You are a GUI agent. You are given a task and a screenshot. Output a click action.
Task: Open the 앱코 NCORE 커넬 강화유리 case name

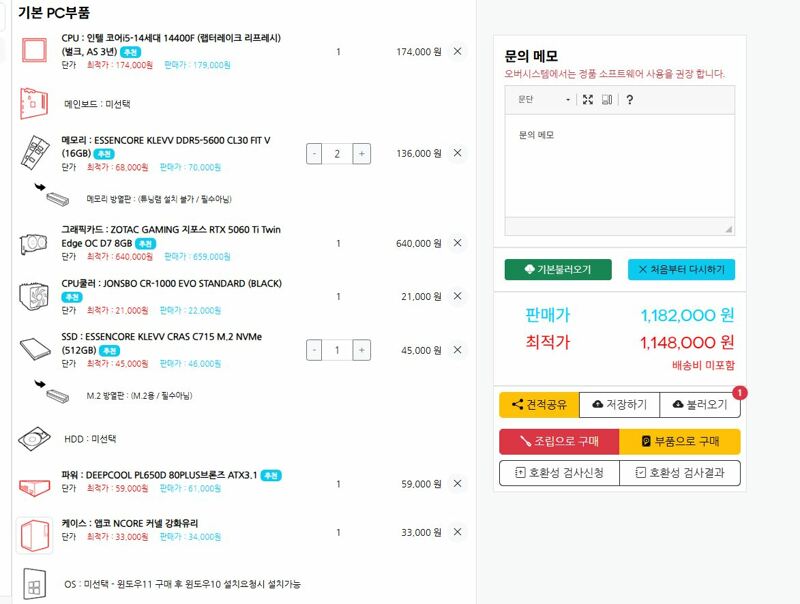130,523
